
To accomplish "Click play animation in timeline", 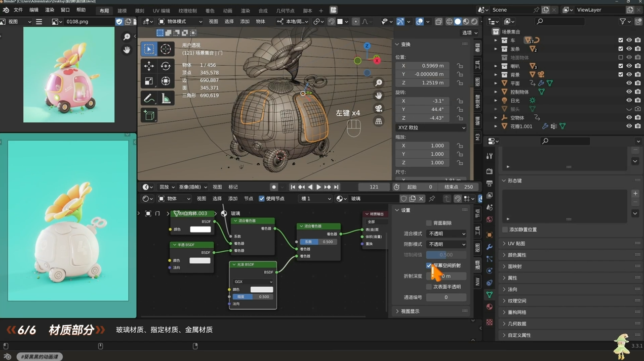I will (x=318, y=187).
